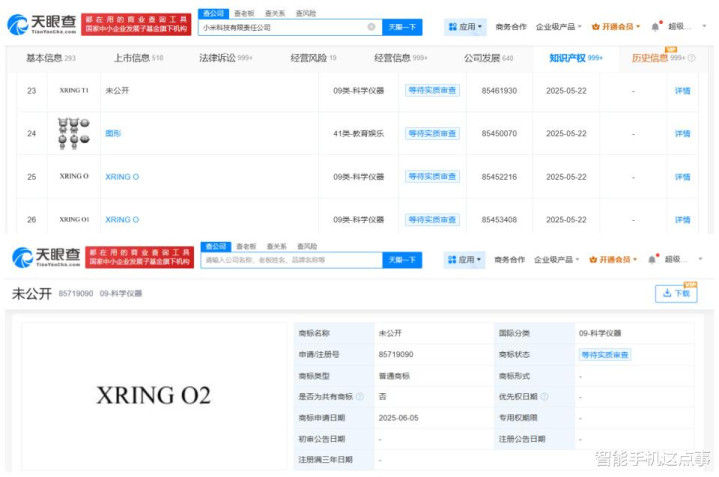Click 天眼一下 button next to the 小米科技有限责任公司 search
Image resolution: width=719 pixels, height=477 pixels.
[x=402, y=27]
